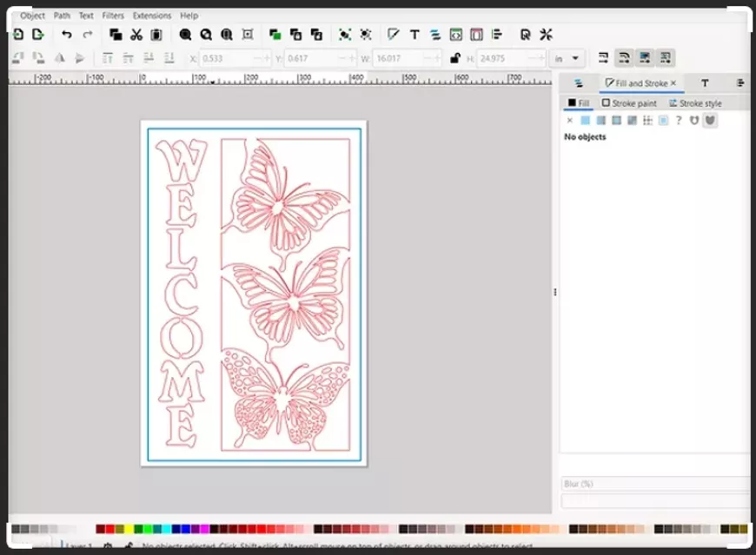Click the Paste clipboard icon
Viewport: 756px width, 555px height.
click(x=156, y=34)
